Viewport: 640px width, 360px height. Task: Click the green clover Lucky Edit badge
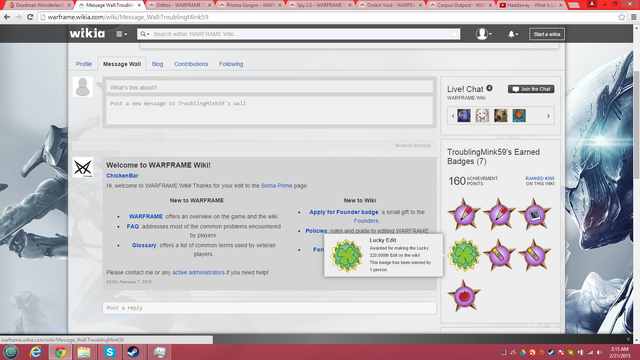tap(464, 256)
